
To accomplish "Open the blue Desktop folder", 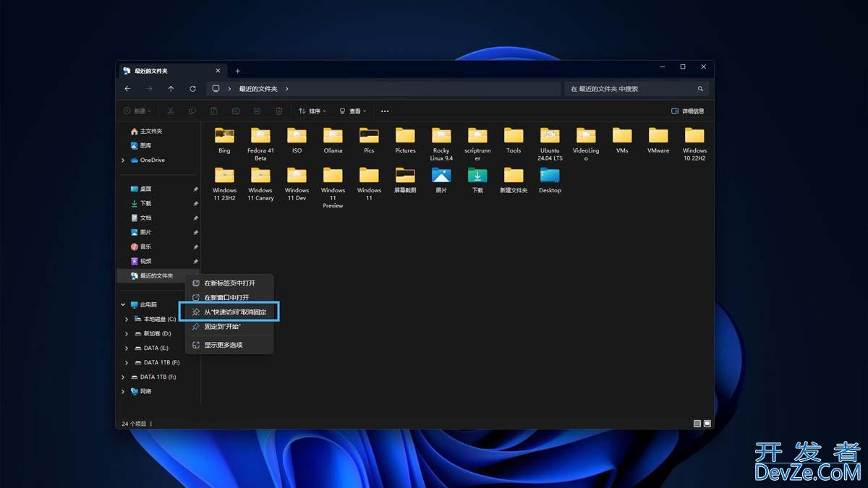I will click(x=550, y=181).
